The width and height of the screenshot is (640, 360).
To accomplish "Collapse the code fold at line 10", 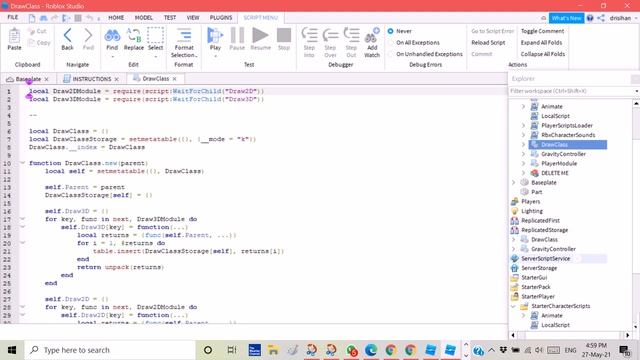I will pos(23,163).
